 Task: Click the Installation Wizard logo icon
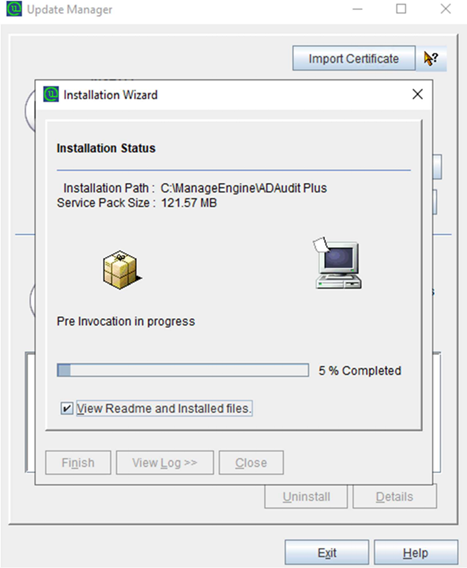51,95
